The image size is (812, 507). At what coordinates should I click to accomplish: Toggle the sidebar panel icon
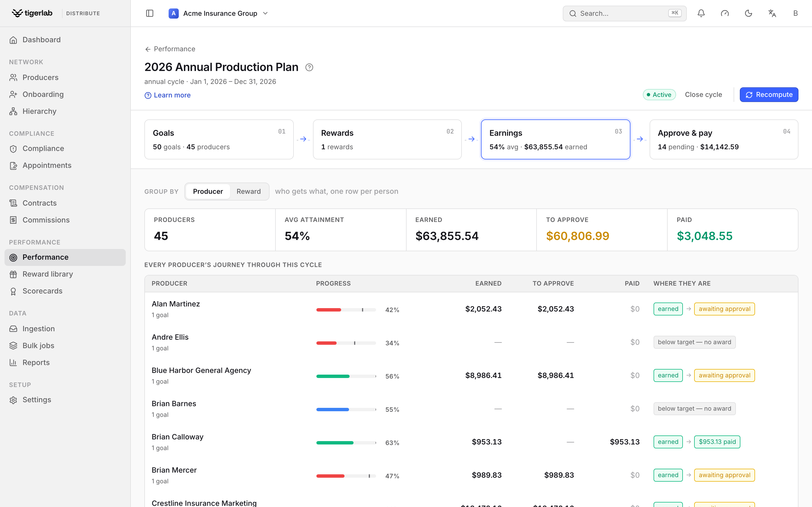[x=150, y=14]
